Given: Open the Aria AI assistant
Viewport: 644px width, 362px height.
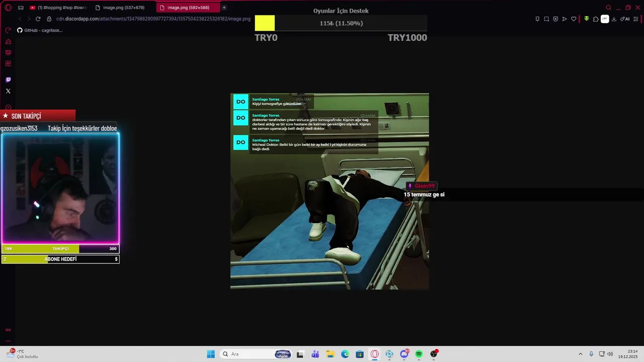Looking at the screenshot, I should click(625, 19).
